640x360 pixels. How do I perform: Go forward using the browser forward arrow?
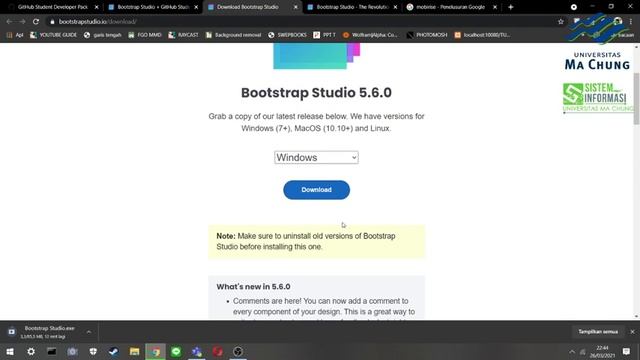click(22, 22)
